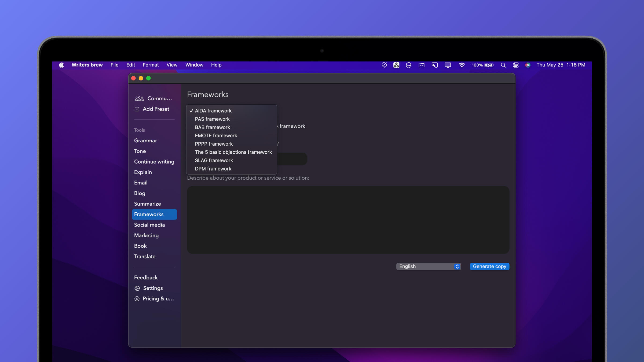Click the partially hidden input field behind dropdown

292,159
